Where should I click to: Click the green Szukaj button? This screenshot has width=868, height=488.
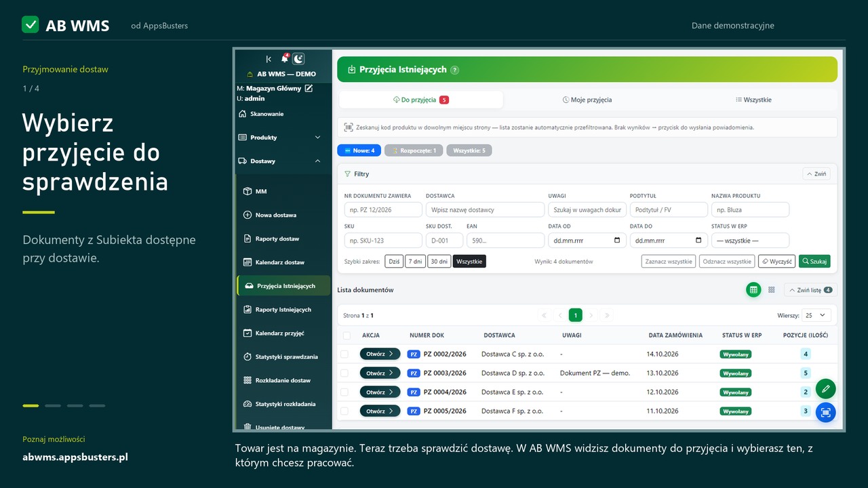click(x=814, y=261)
